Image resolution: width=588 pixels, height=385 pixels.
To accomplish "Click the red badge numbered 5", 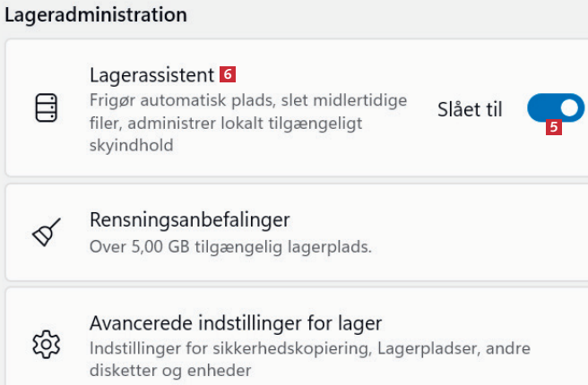I will (554, 127).
